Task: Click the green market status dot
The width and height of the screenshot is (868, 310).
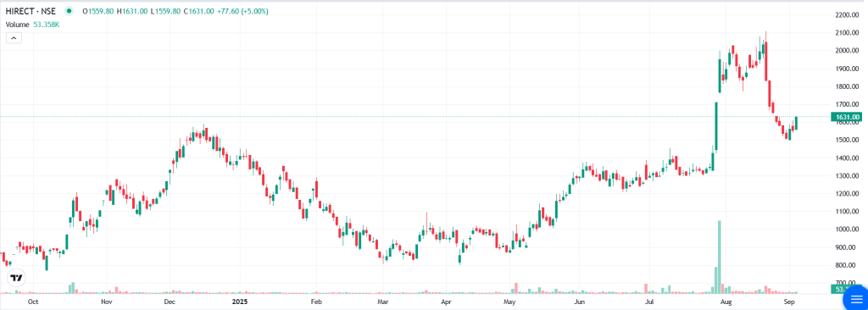Action: 69,11
